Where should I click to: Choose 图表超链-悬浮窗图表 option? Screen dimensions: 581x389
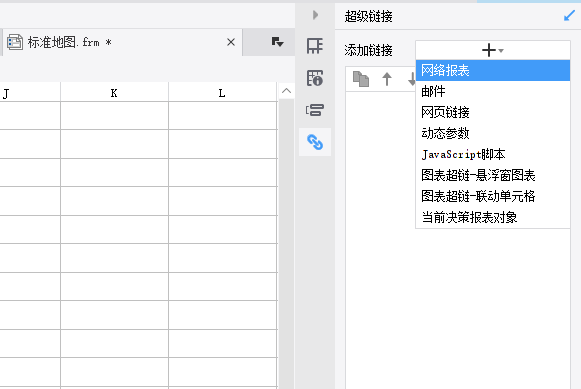[x=492, y=175]
